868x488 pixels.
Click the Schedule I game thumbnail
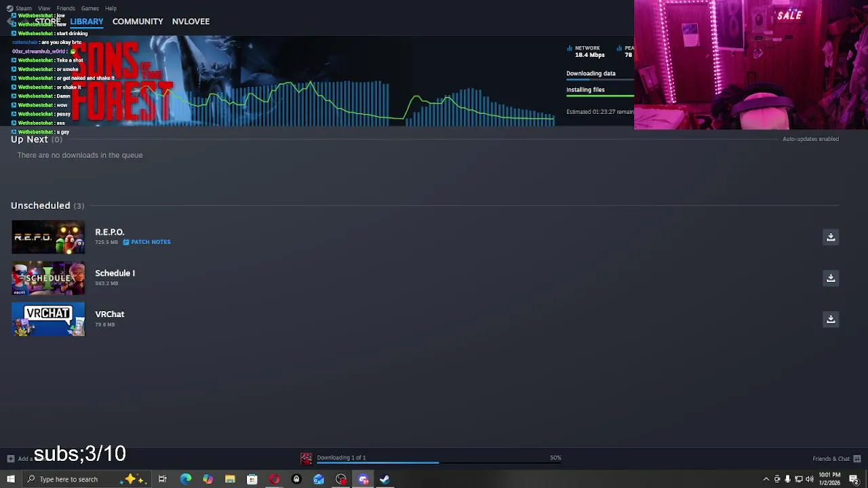(48, 278)
